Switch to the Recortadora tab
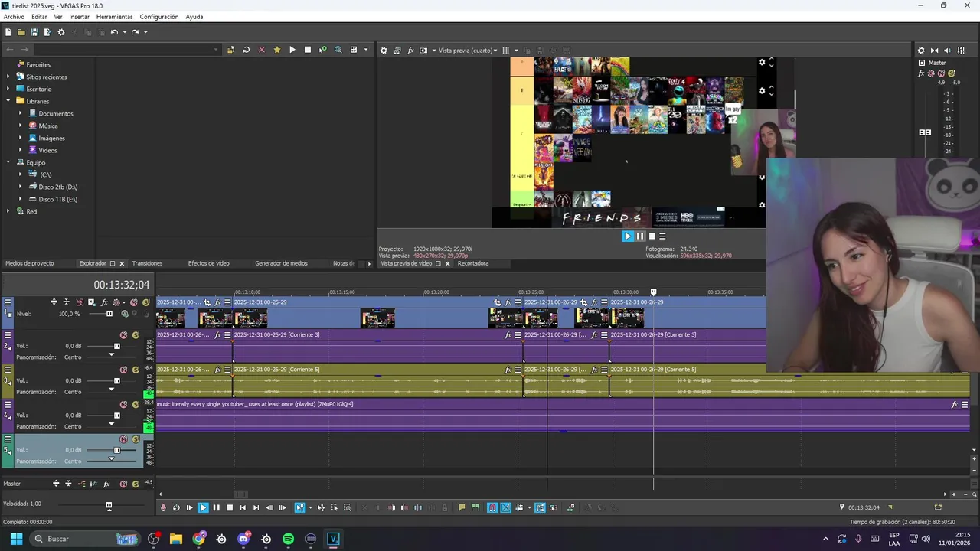 (x=473, y=263)
